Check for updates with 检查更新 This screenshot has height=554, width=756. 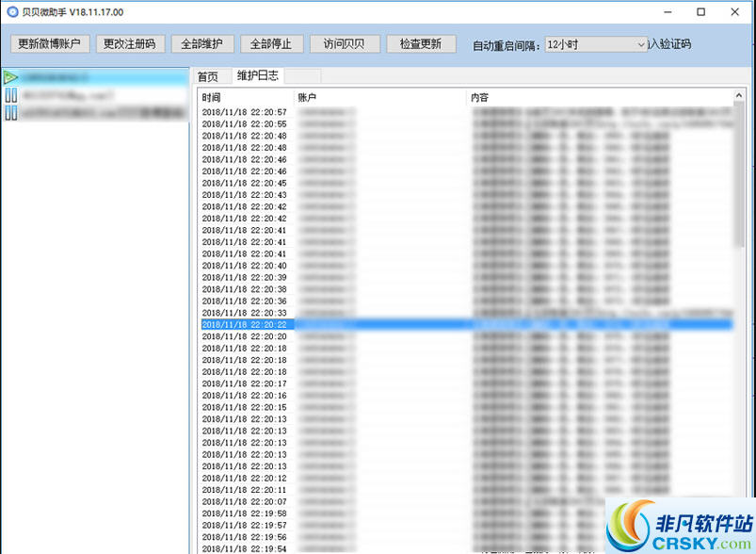coord(421,44)
